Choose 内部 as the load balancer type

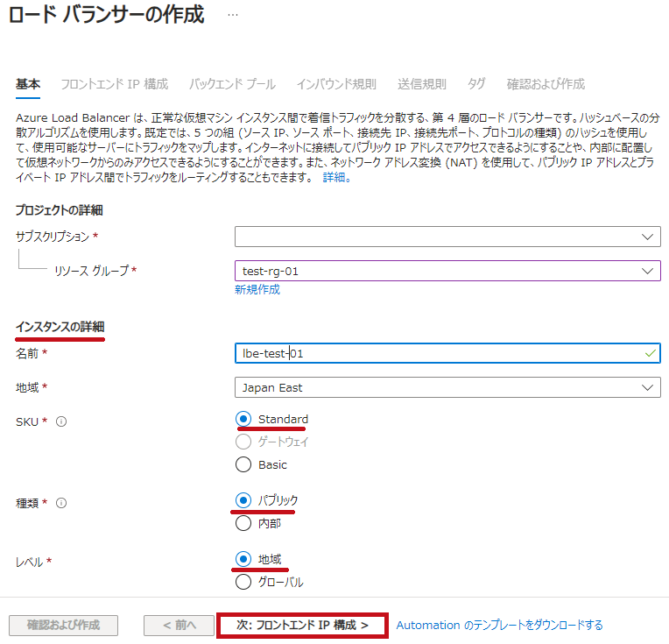(243, 523)
